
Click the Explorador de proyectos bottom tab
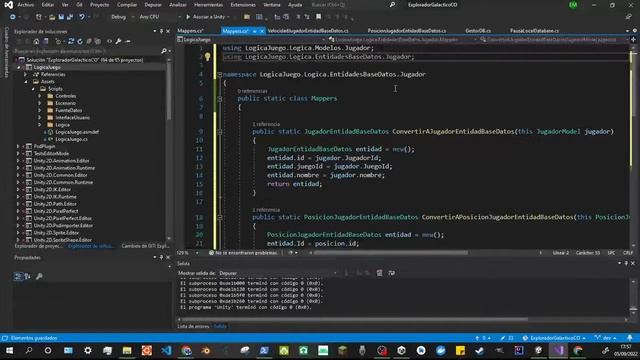(x=38, y=246)
